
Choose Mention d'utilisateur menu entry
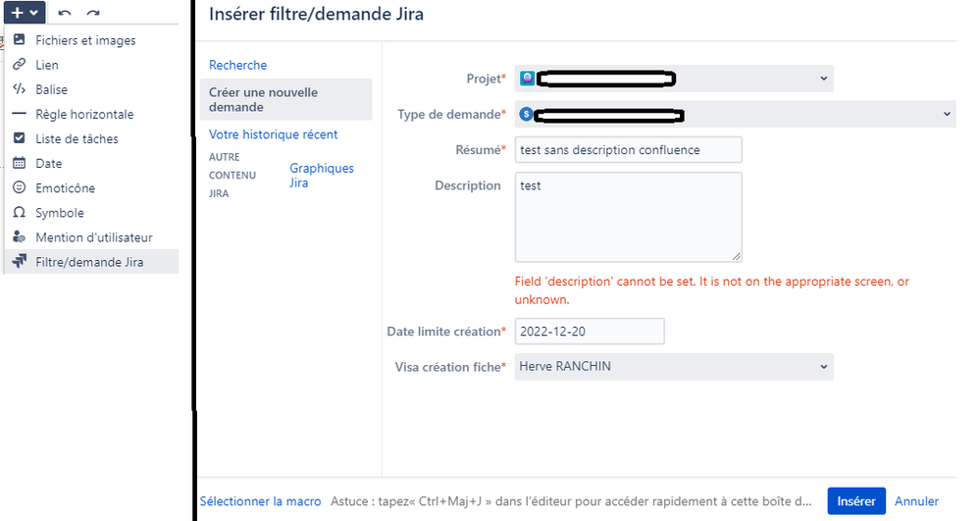(92, 237)
